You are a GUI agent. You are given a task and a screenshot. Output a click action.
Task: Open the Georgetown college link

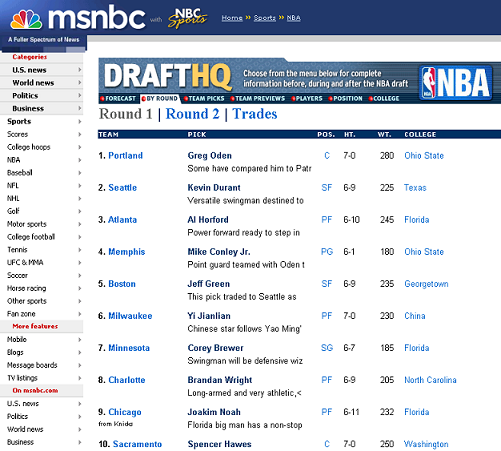[426, 284]
